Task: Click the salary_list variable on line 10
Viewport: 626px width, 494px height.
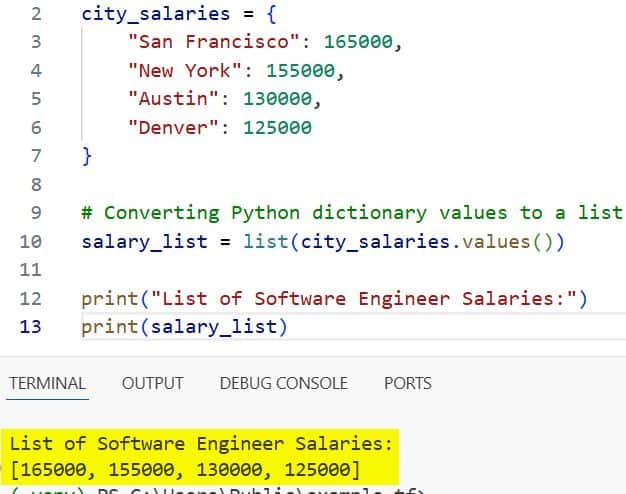Action: (x=144, y=241)
